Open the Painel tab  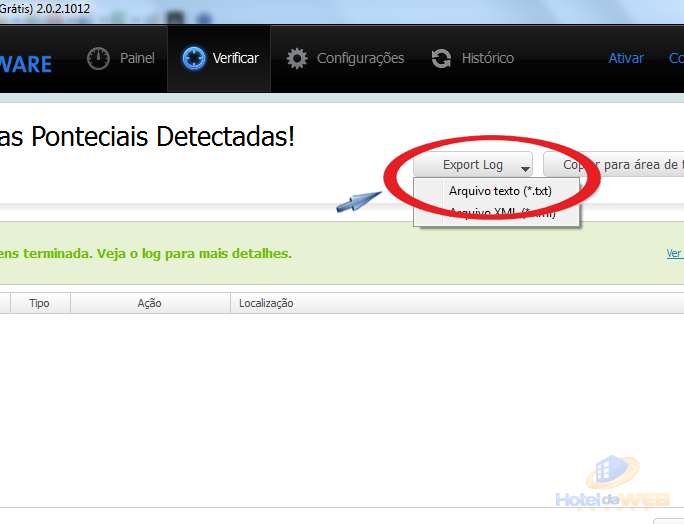pyautogui.click(x=121, y=58)
